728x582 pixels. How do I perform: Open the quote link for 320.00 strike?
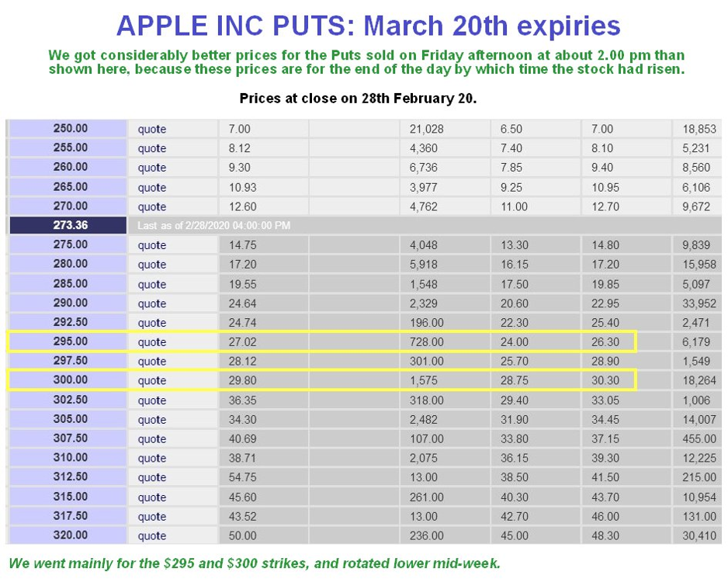tap(152, 535)
